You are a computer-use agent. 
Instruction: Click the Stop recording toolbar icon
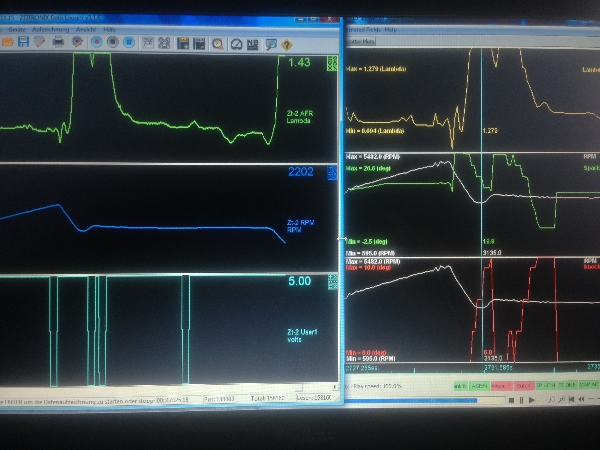pyautogui.click(x=113, y=43)
